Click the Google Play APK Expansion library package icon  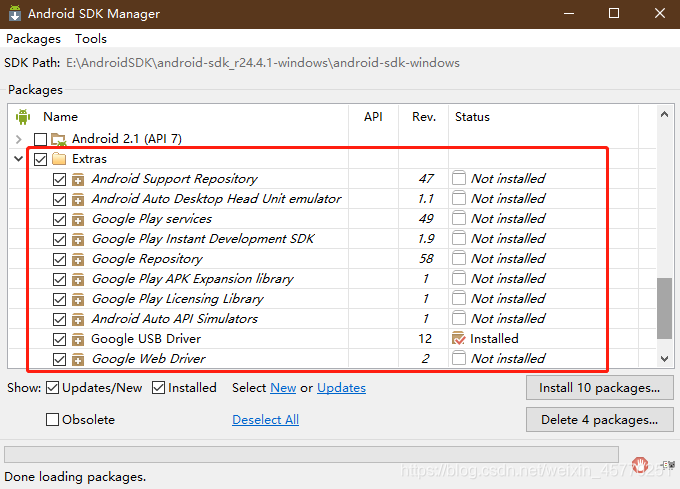coord(78,279)
